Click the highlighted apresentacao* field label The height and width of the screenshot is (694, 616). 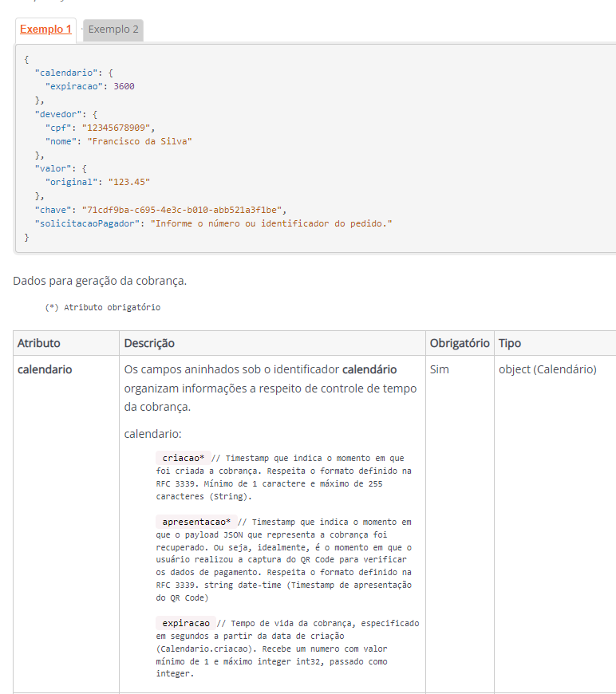tap(195, 522)
